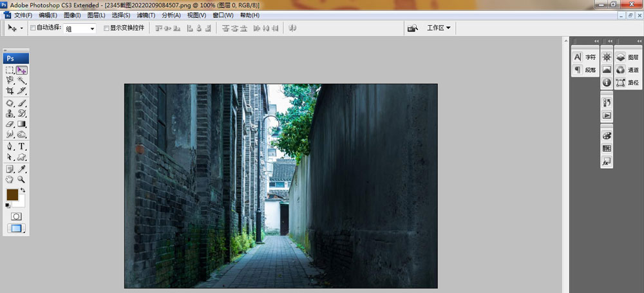Screen dimensions: 644x293
Task: Click the brown foreground color swatch
Action: 12,194
